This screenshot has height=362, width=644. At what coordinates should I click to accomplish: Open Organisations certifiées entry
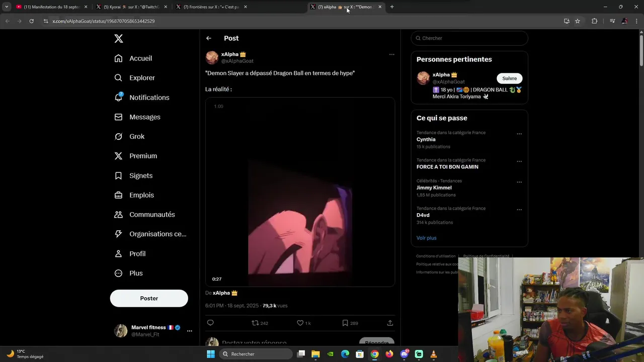coord(150,234)
